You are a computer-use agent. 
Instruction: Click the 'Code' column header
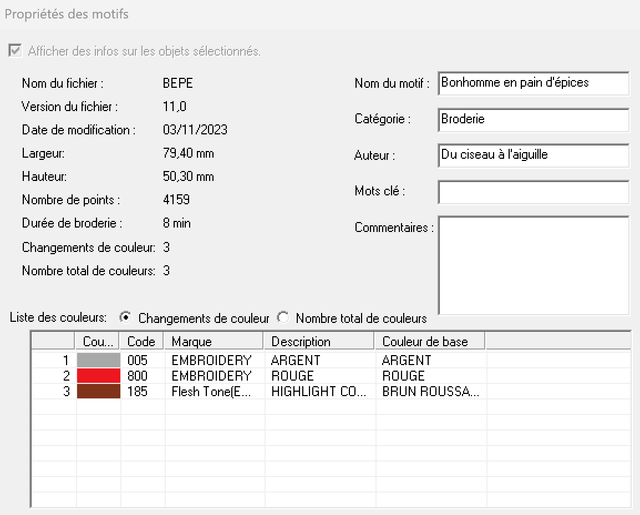[x=143, y=342]
